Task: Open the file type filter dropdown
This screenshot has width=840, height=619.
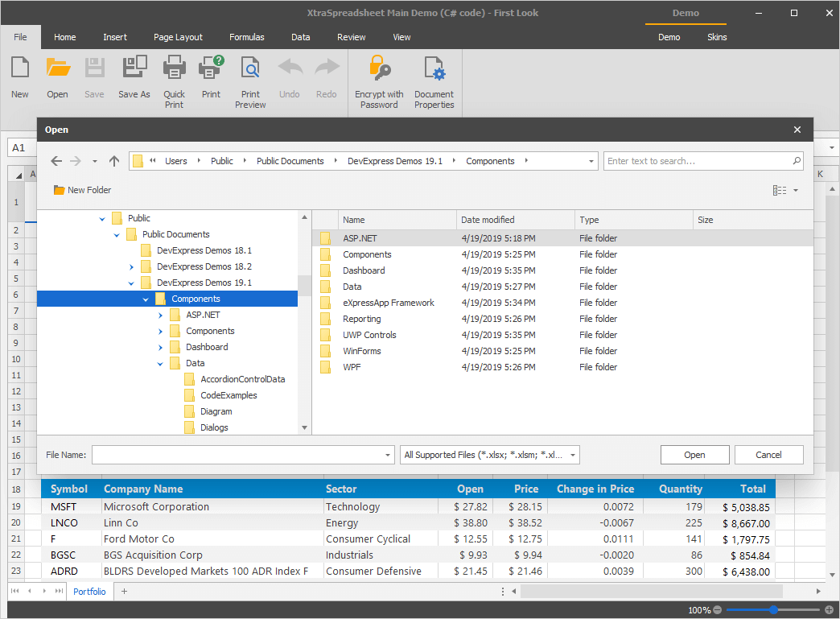Action: pyautogui.click(x=573, y=455)
